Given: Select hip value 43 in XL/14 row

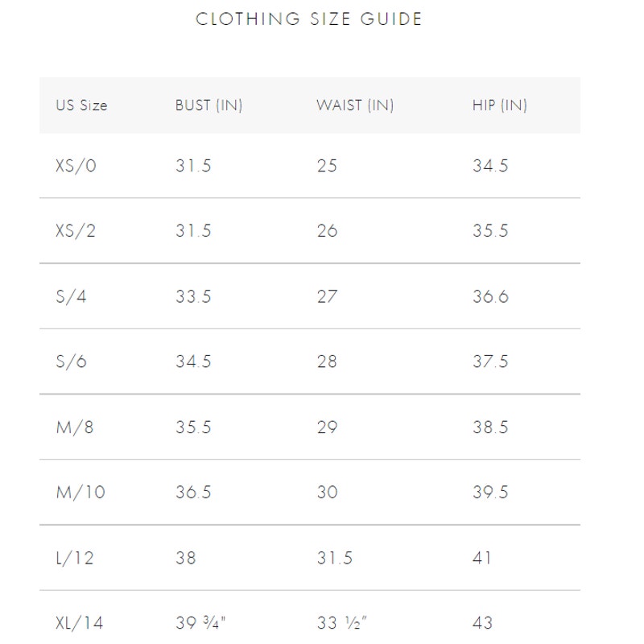Looking at the screenshot, I should pos(482,622).
